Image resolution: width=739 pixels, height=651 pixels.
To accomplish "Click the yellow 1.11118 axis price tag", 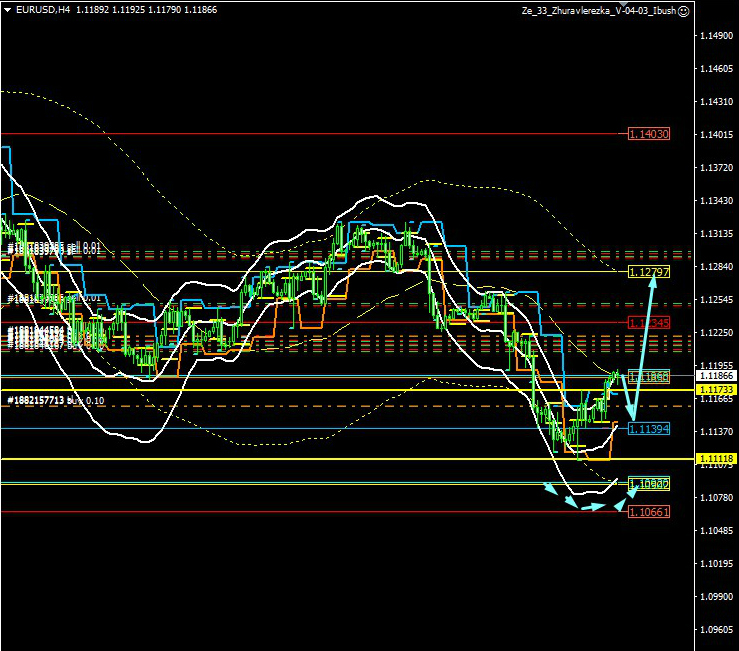I will point(714,458).
